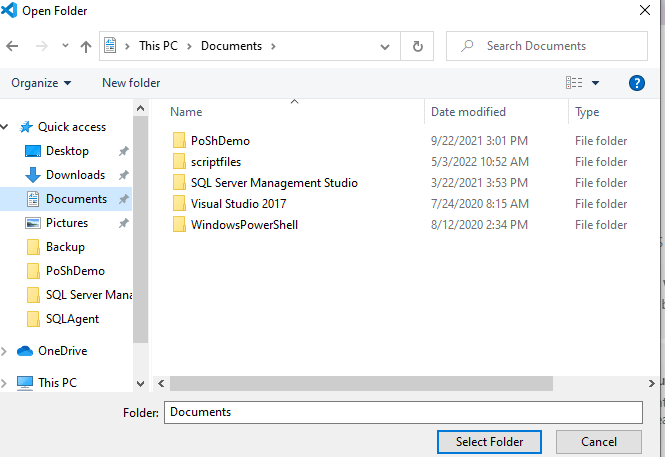Expand the This PC tree node
Image resolution: width=665 pixels, height=457 pixels.
5,383
